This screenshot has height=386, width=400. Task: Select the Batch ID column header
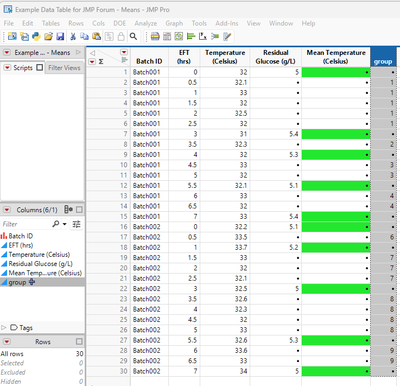pyautogui.click(x=149, y=57)
